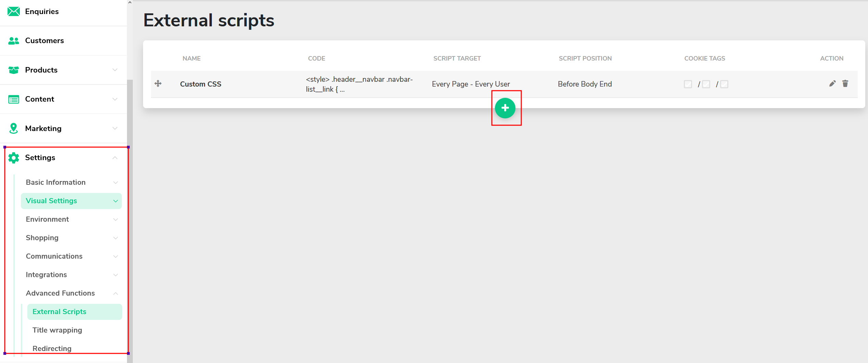Click the trash icon to delete Custom CSS
868x363 pixels.
click(845, 83)
